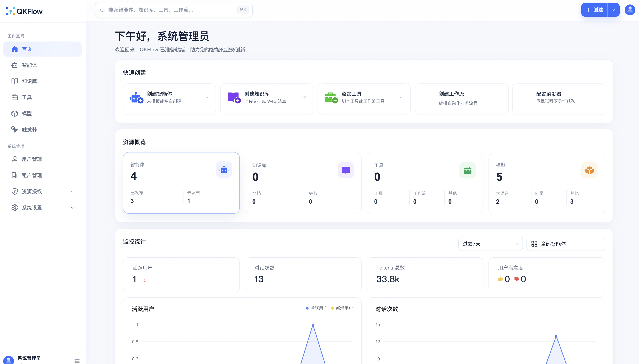Image resolution: width=639 pixels, height=364 pixels.
Task: Click the 工具 toolbox icon in sidebar
Action: (x=15, y=97)
